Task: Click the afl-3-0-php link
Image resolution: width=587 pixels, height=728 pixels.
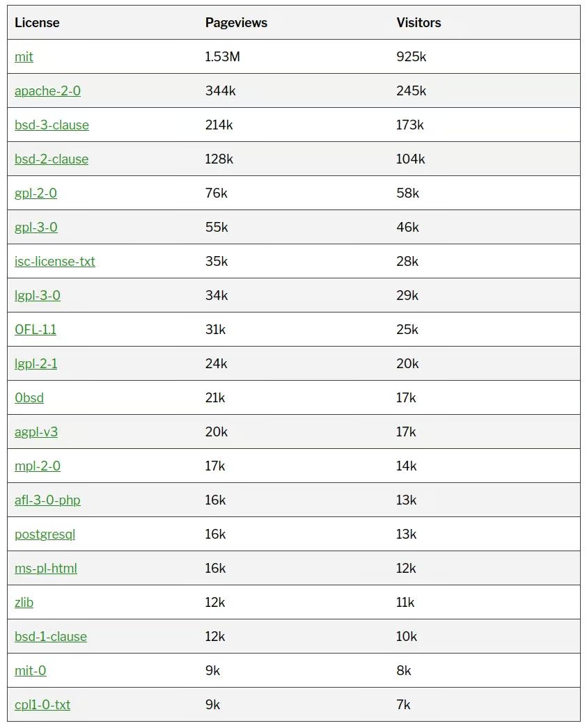Action: click(x=47, y=500)
